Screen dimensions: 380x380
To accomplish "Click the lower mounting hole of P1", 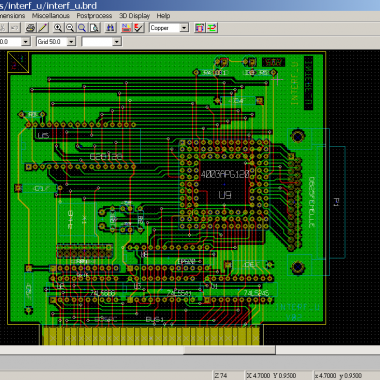I will click(298, 267).
